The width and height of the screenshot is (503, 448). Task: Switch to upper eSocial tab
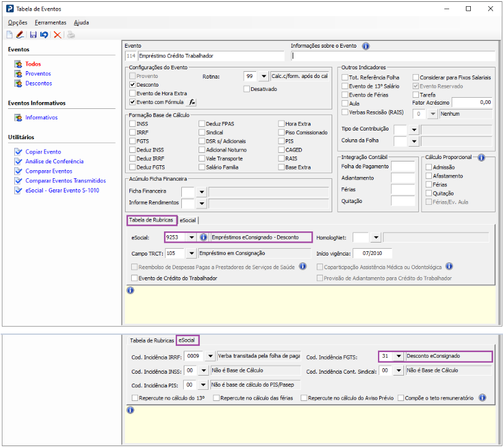pos(187,220)
